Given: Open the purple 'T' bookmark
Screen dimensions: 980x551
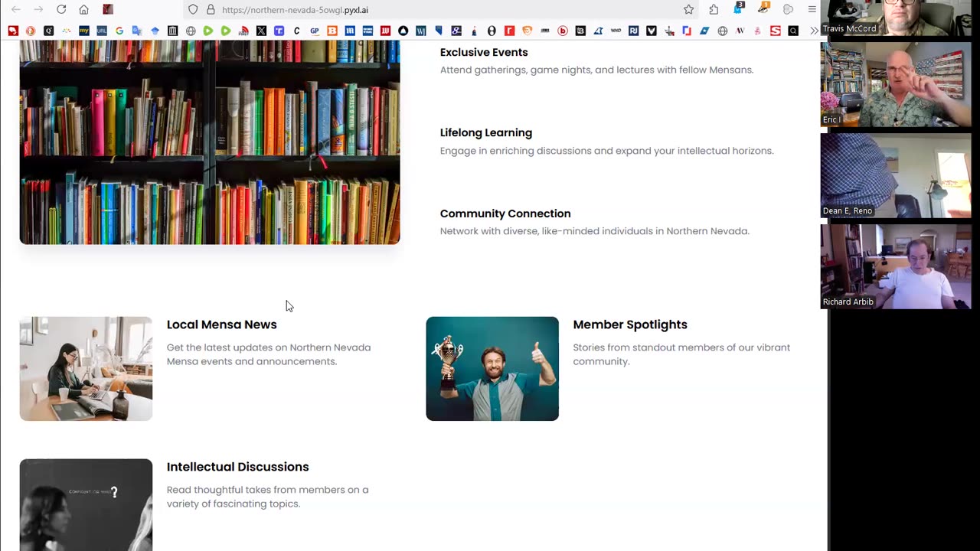Looking at the screenshot, I should pyautogui.click(x=279, y=31).
